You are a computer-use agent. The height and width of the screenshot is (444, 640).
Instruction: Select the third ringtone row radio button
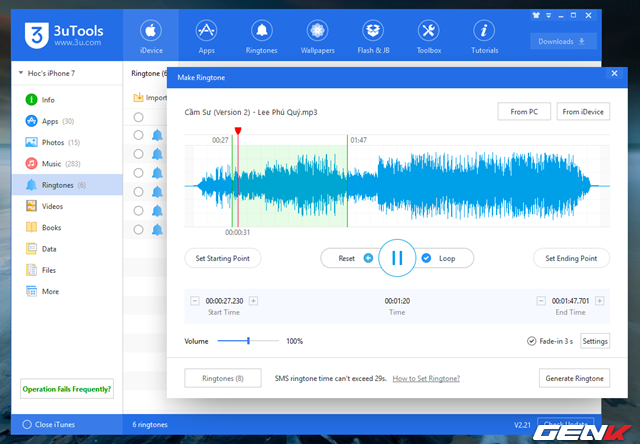(138, 173)
